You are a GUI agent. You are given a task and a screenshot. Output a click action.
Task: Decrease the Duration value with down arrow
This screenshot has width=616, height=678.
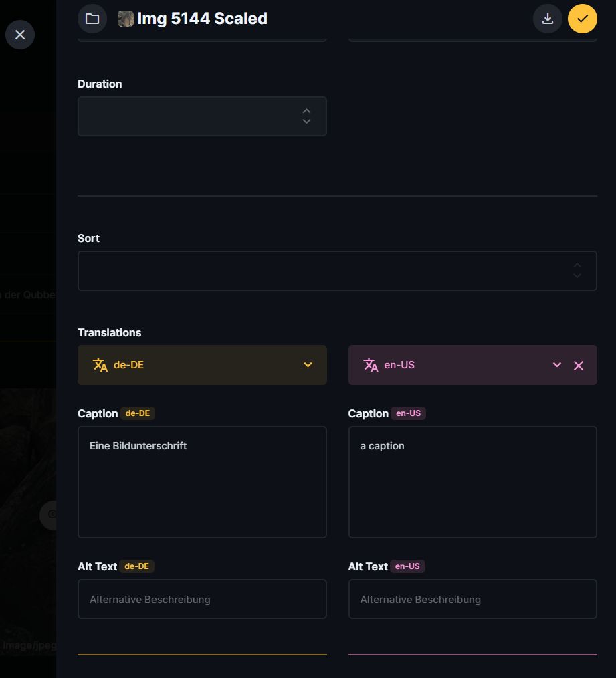coord(306,122)
